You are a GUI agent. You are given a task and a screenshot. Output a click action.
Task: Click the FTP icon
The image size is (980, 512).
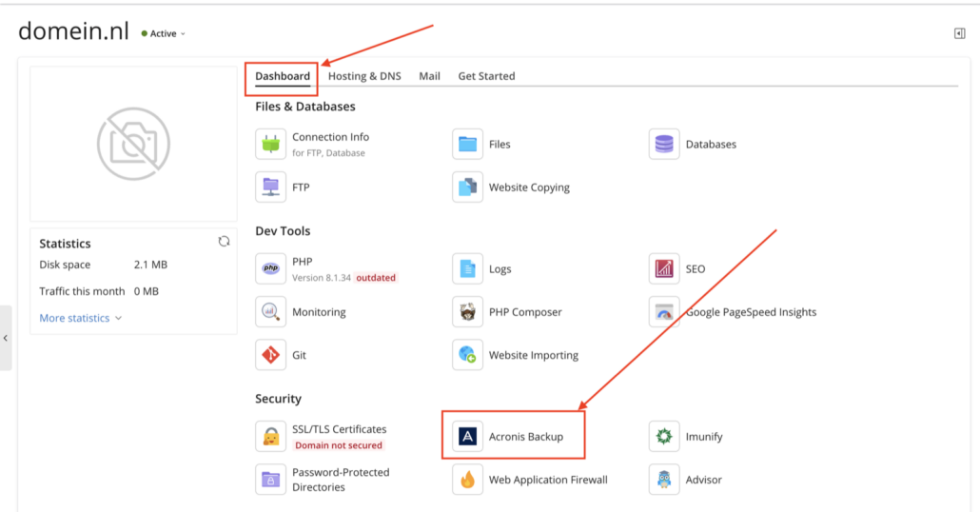tap(270, 187)
